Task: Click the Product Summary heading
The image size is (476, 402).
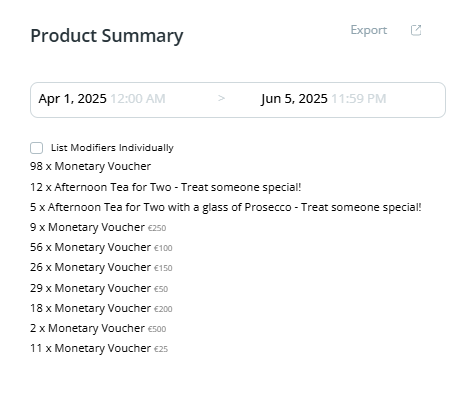Action: point(107,36)
